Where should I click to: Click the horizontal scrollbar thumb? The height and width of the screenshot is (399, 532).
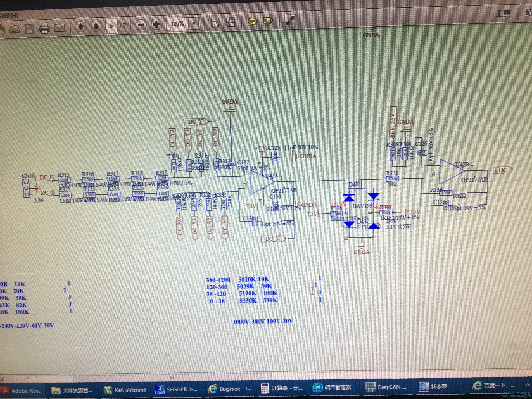tap(172, 378)
